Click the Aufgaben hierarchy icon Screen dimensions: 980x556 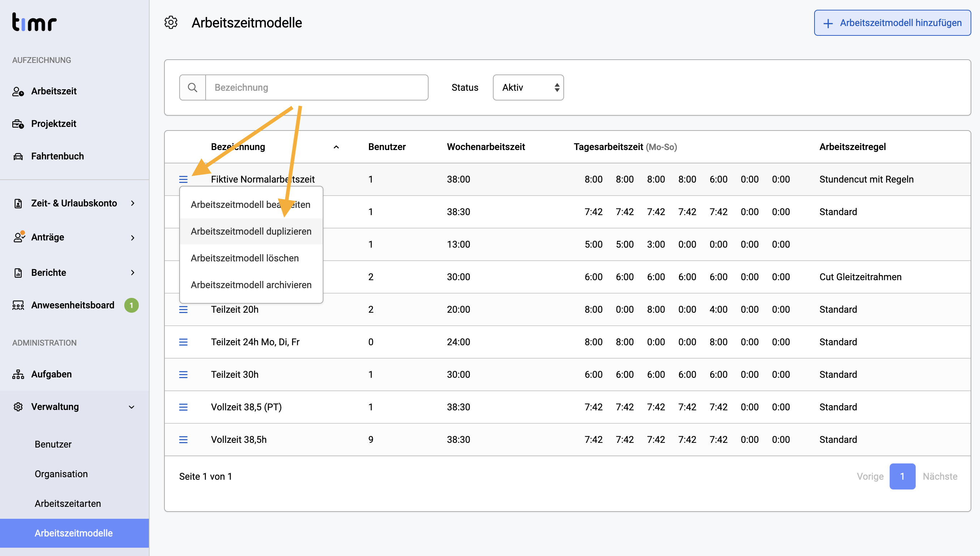18,374
